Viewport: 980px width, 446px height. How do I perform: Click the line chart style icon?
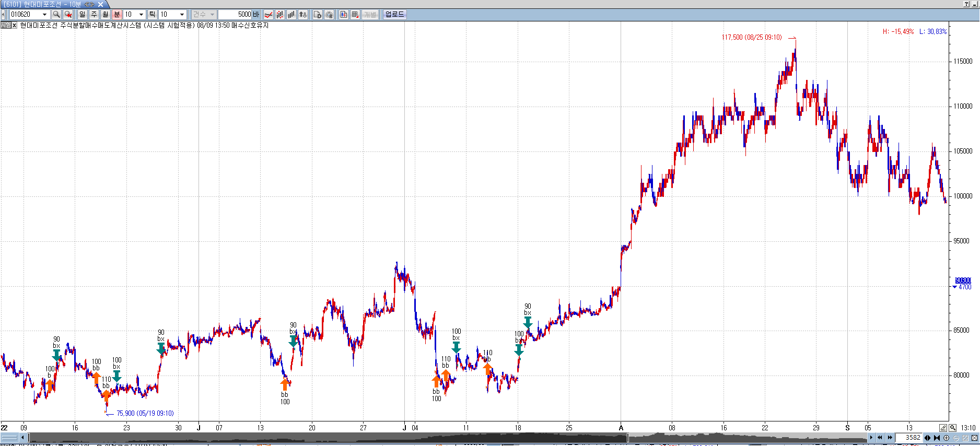(x=269, y=15)
